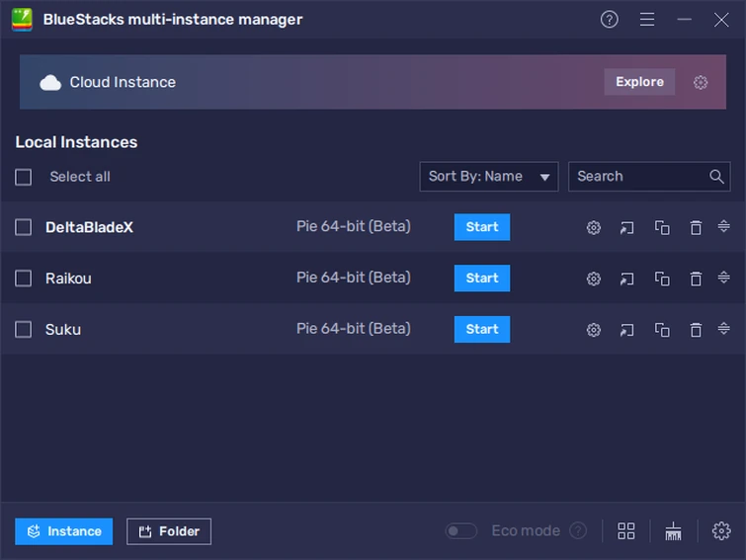Viewport: 746px width, 560px height.
Task: Click the reorder handle on Raikou row
Action: tap(723, 278)
